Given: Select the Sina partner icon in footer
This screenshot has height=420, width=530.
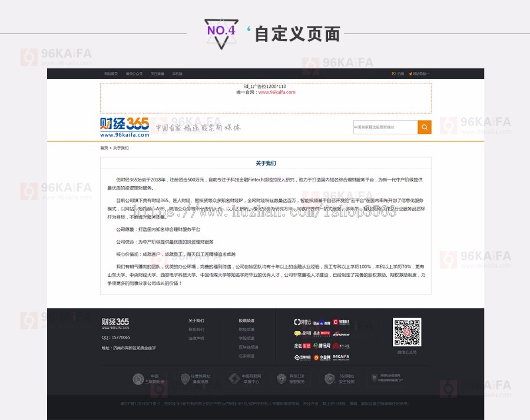Looking at the screenshot, I should [341, 334].
